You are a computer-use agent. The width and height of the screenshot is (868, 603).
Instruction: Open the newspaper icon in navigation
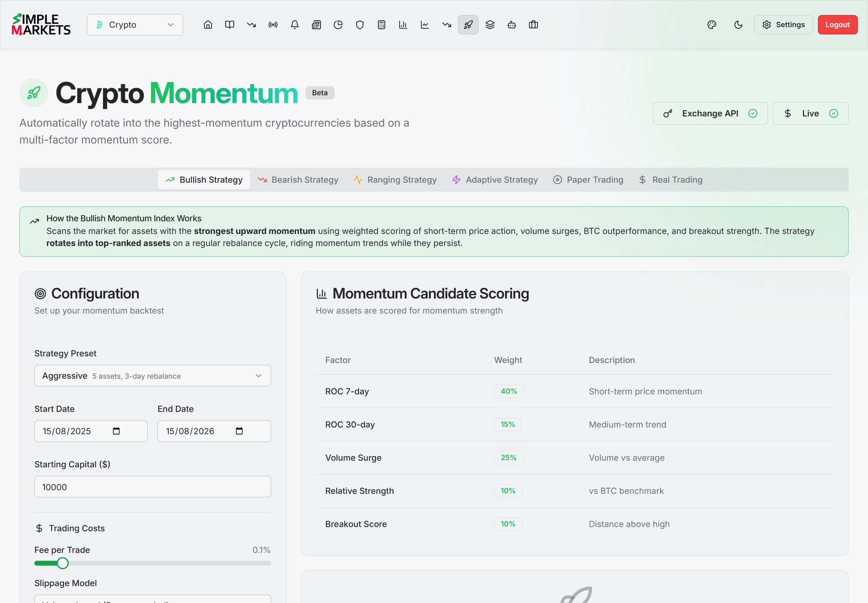316,25
